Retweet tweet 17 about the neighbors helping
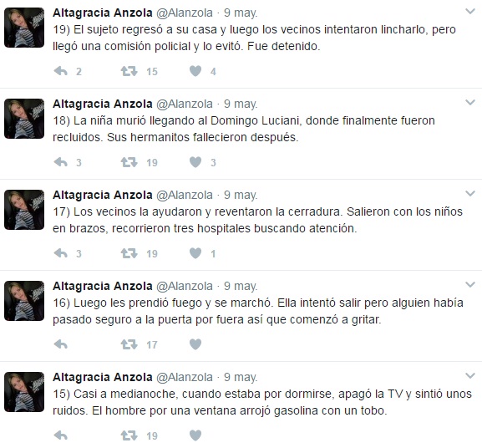Image resolution: width=482 pixels, height=448 pixels. click(x=129, y=253)
